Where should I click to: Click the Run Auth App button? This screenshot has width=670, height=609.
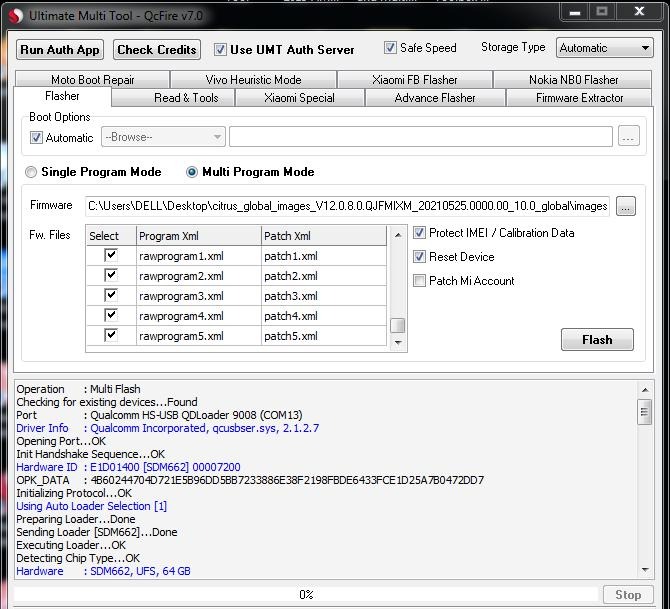60,50
